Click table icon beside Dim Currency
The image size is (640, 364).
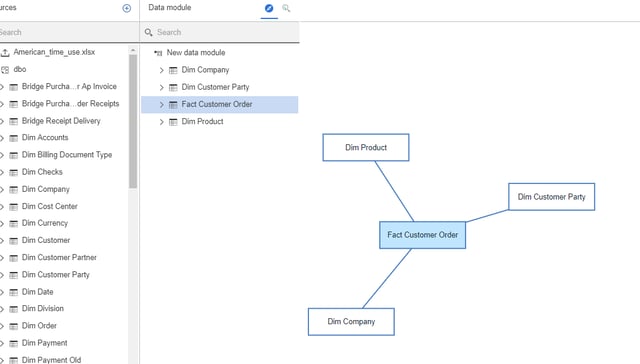pyautogui.click(x=13, y=223)
